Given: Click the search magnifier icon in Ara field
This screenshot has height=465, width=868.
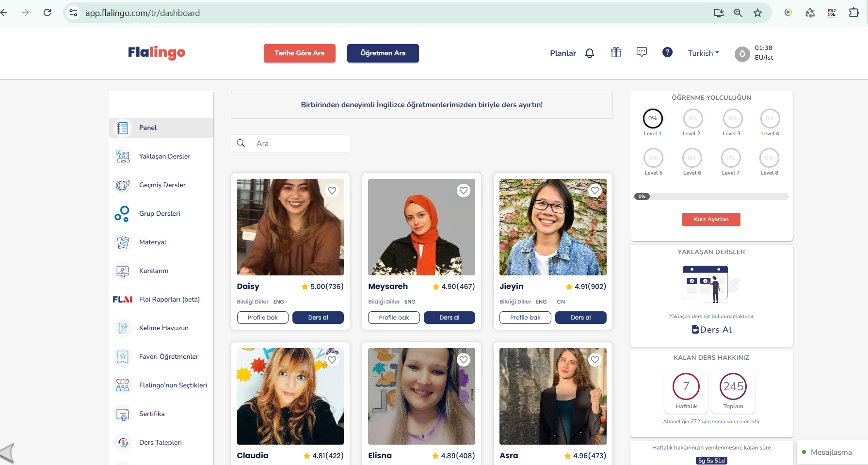Looking at the screenshot, I should tap(241, 143).
